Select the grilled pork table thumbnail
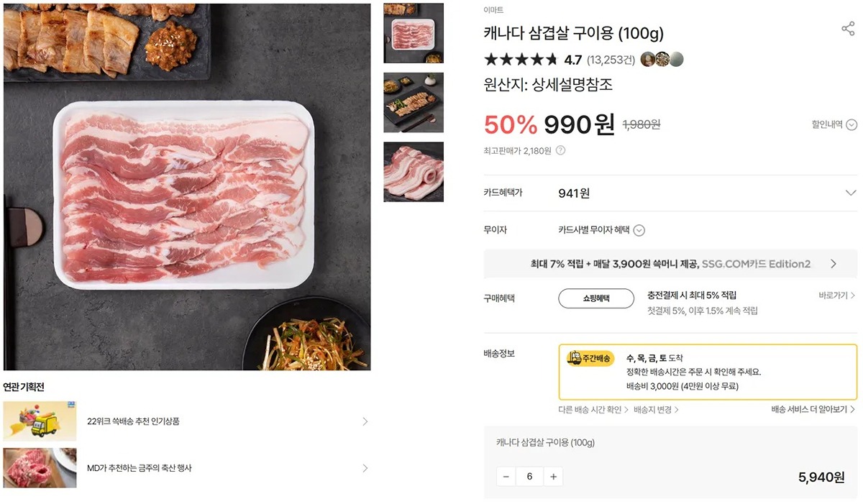Image resolution: width=863 pixels, height=504 pixels. point(414,103)
